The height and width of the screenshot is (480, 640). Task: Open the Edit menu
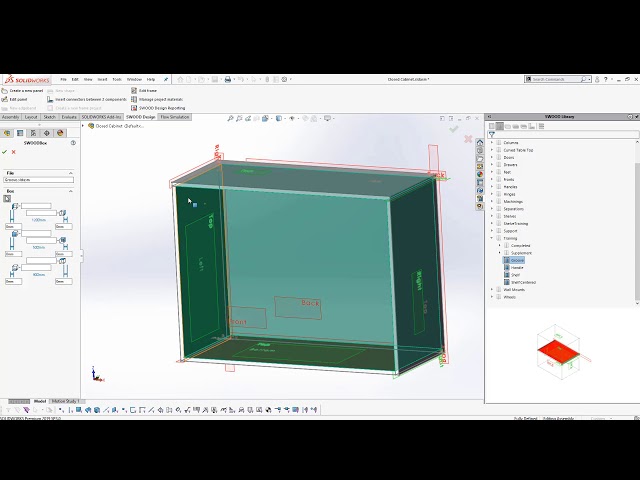click(75, 80)
